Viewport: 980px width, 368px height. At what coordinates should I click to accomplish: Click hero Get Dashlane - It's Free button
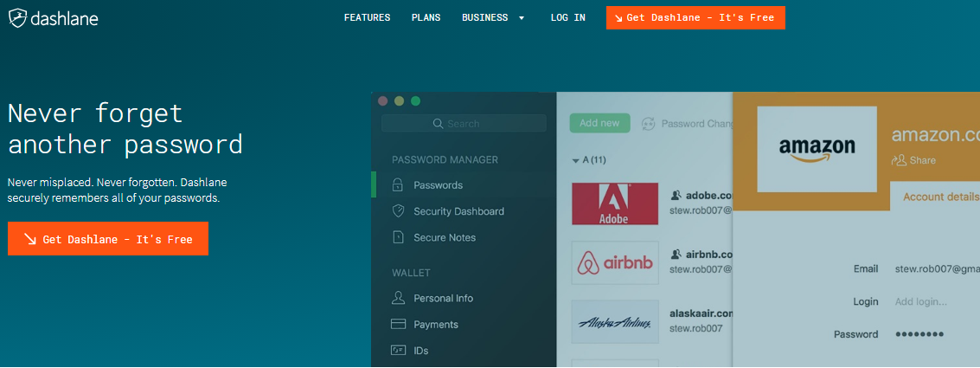click(108, 238)
